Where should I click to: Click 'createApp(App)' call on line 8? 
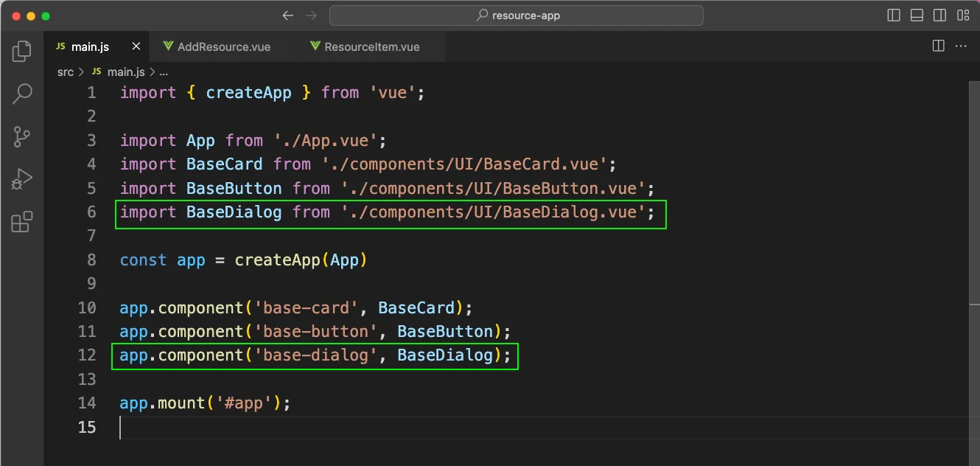[301, 260]
